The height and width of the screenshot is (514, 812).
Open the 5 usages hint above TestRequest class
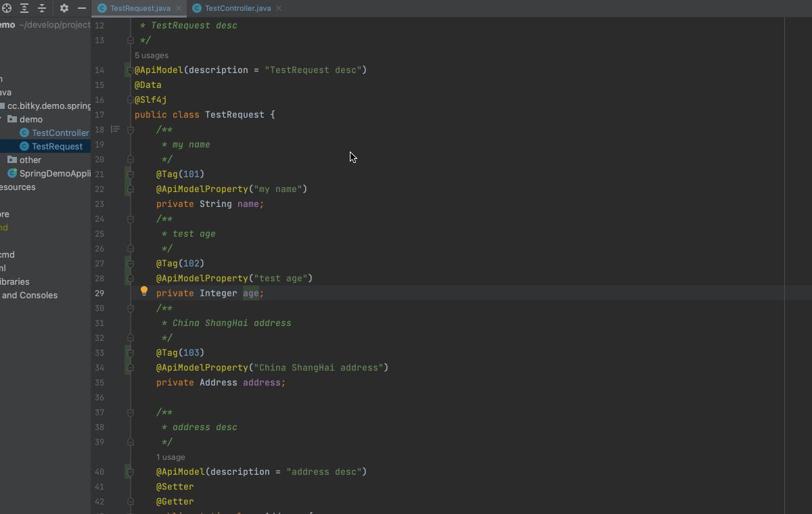(151, 55)
